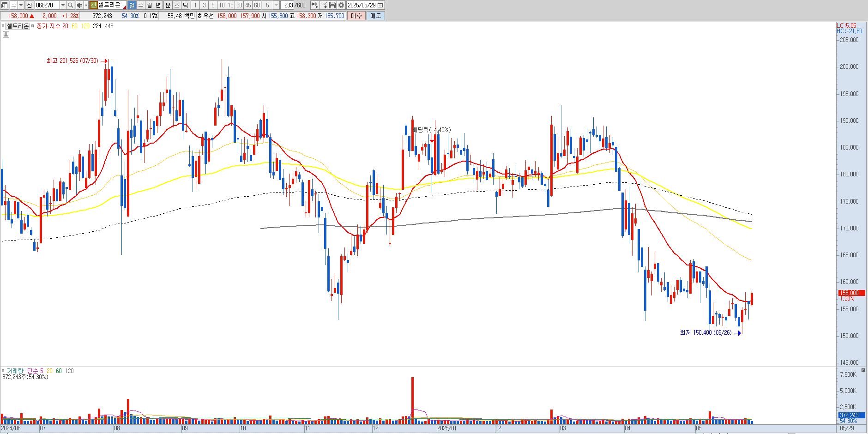This screenshot has height=434, width=868.
Task: Choose the 10 interval preset
Action: pyautogui.click(x=222, y=5)
